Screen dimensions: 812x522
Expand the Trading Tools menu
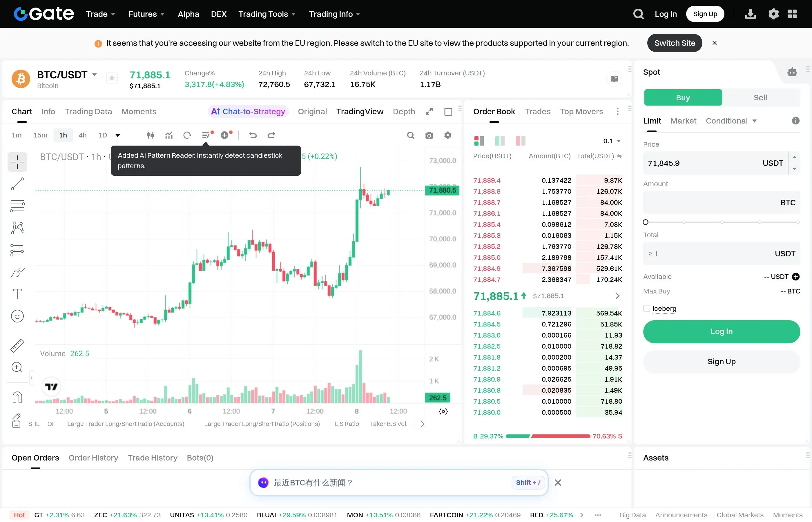click(267, 14)
